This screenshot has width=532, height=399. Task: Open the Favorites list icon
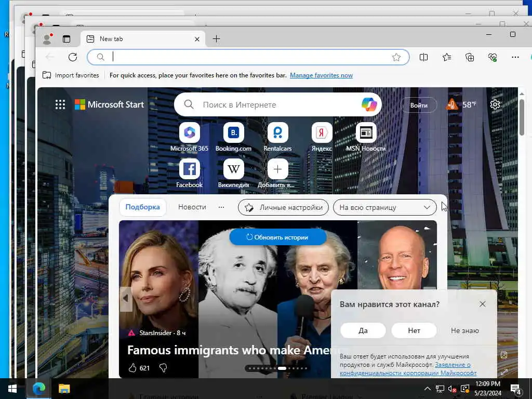pos(447,57)
